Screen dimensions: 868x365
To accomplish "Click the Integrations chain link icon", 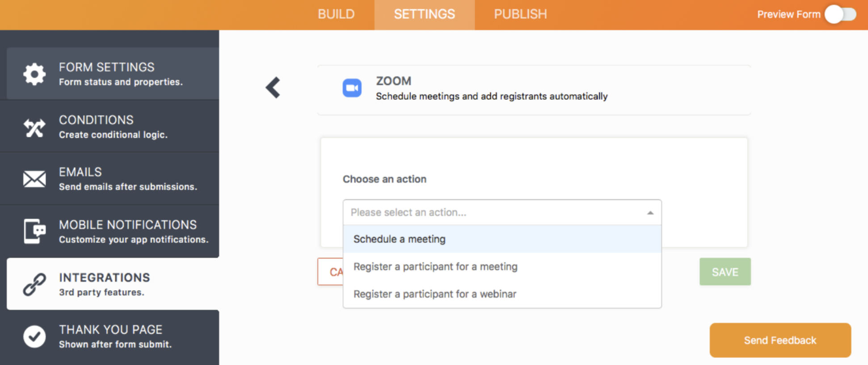I will [x=34, y=284].
